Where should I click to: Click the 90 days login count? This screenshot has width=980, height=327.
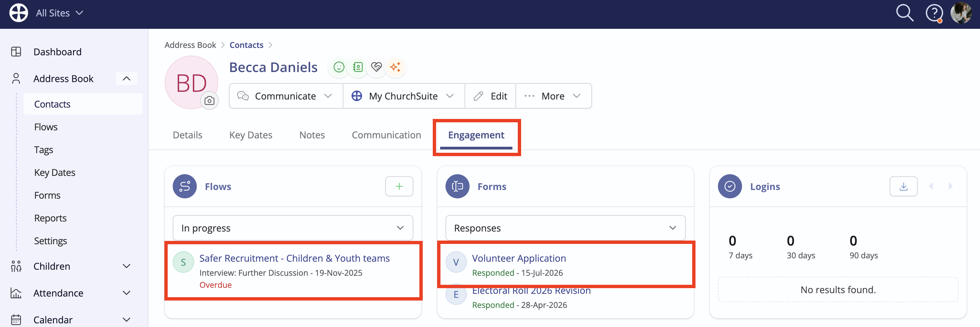[x=864, y=247]
